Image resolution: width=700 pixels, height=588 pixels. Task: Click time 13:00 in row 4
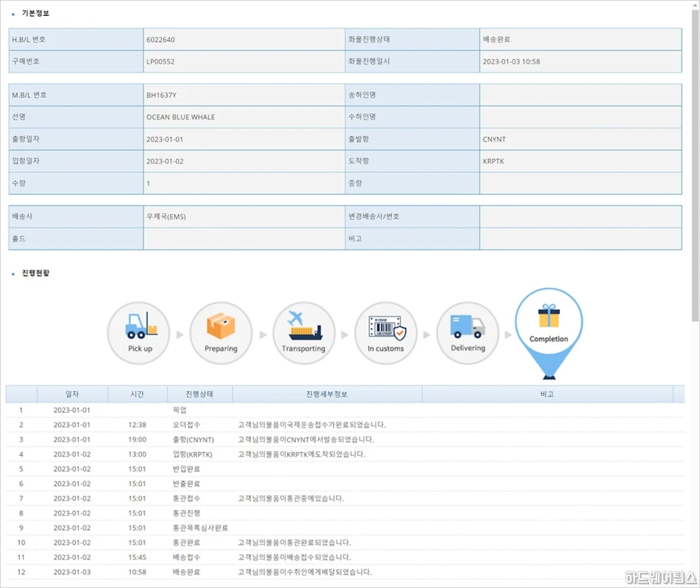point(137,454)
